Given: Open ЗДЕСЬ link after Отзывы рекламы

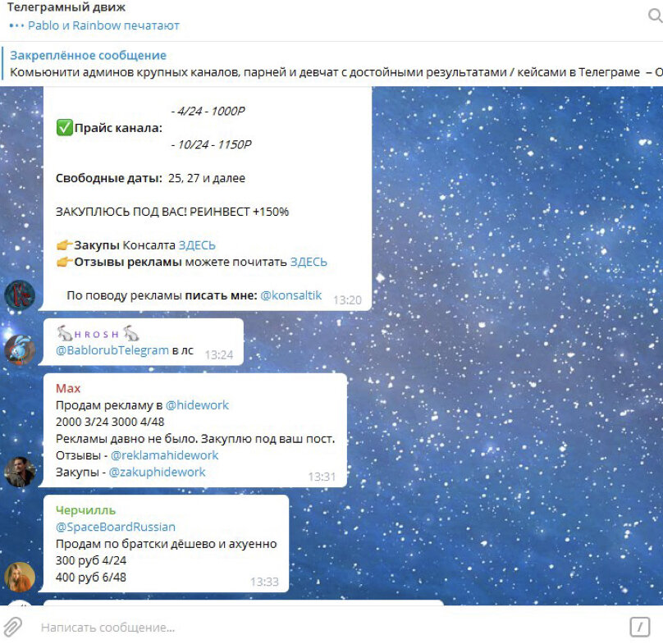Looking at the screenshot, I should [x=309, y=262].
